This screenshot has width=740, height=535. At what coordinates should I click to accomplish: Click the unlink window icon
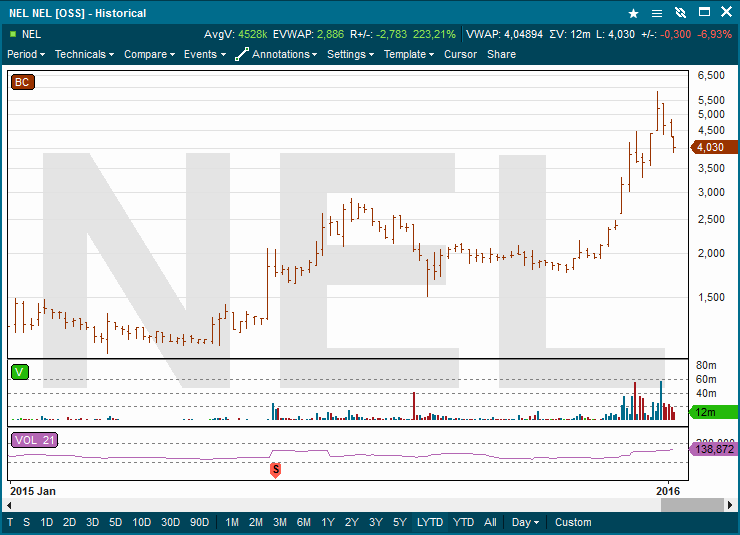(680, 13)
